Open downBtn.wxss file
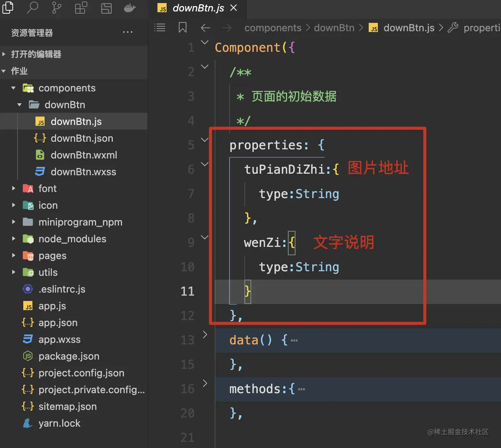 (x=74, y=172)
